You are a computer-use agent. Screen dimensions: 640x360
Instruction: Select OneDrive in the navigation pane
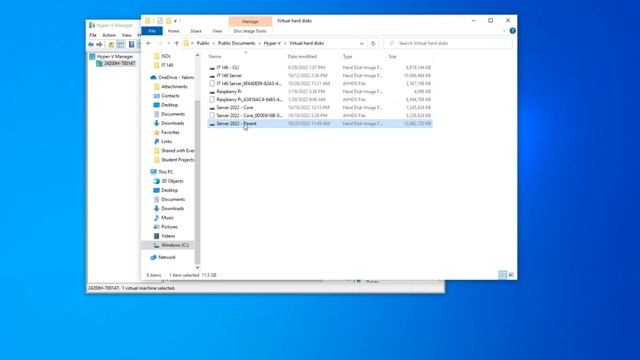pyautogui.click(x=172, y=77)
